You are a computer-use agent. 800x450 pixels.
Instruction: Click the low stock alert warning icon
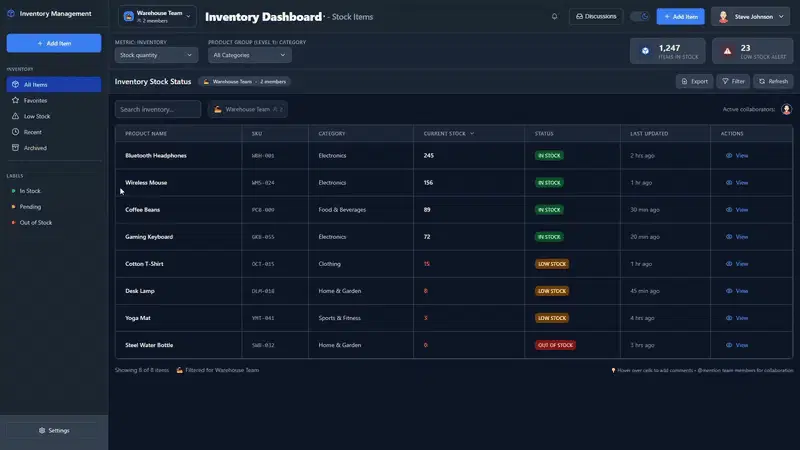click(x=727, y=51)
